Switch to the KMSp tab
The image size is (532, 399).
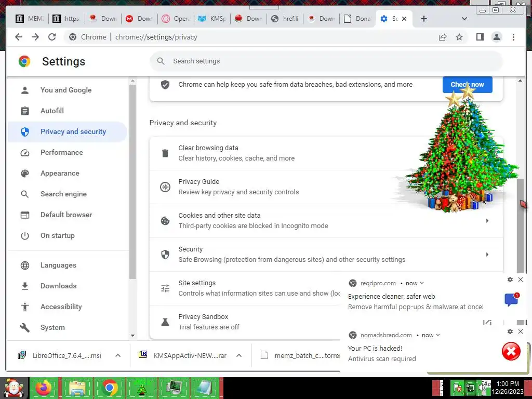click(212, 19)
